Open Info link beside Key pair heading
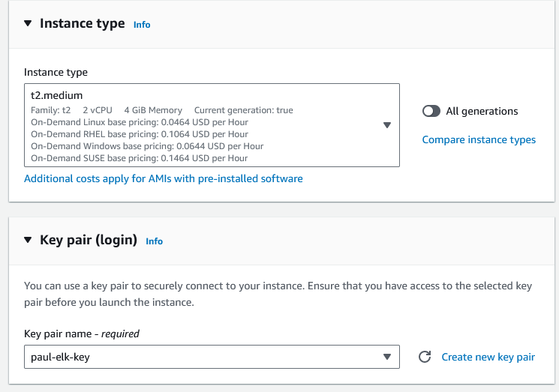 click(x=154, y=241)
